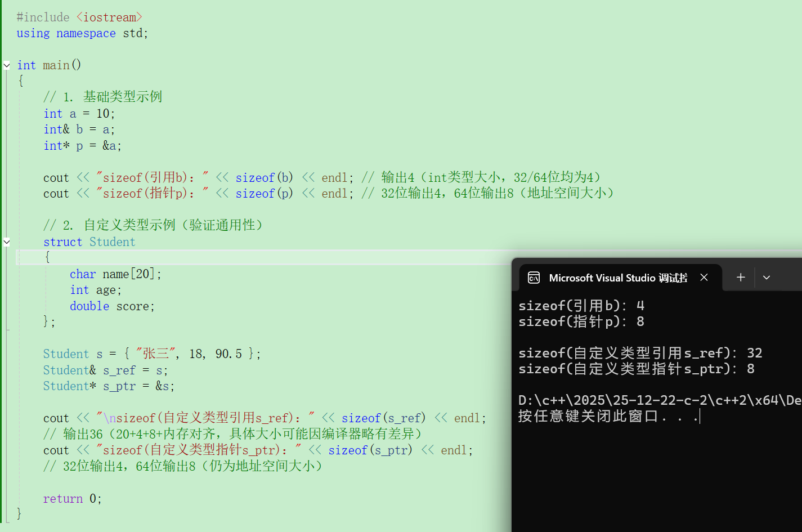Screen dimensions: 802x532
Task: Open the terminal profiles dropdown arrow
Action: coord(767,278)
